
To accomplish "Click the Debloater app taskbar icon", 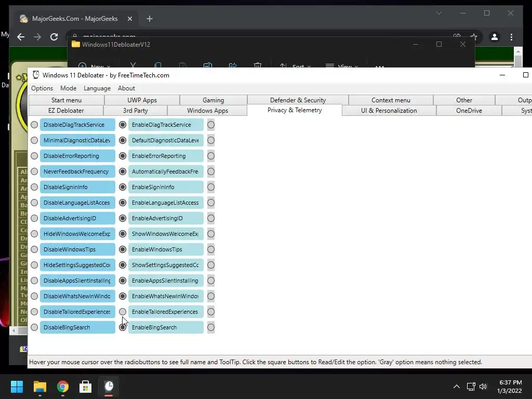I will pyautogui.click(x=109, y=387).
